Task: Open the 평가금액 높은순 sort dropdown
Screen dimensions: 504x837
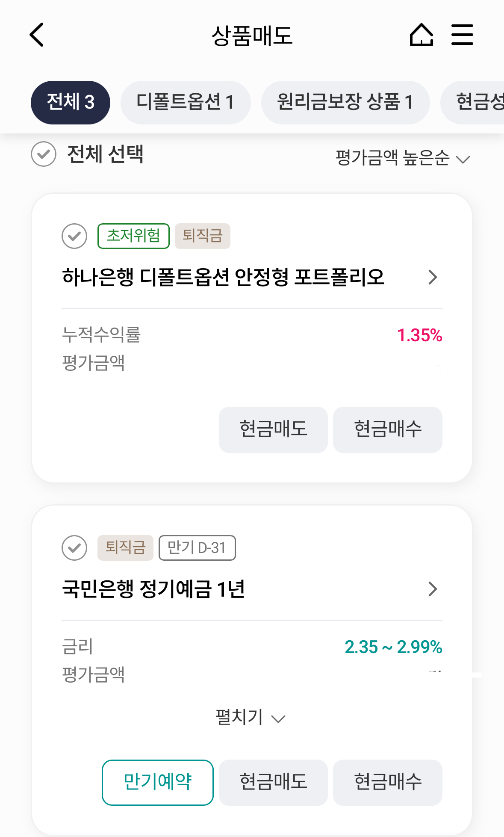Action: [402, 158]
